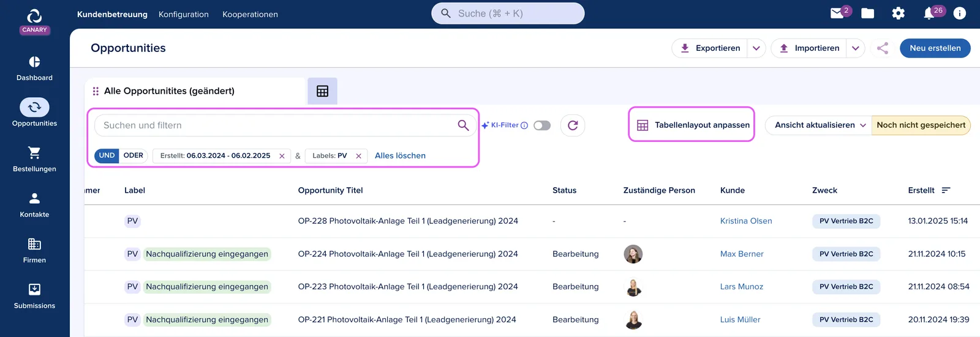Click the global Suche search field
Screen dimensions: 980x337
(508, 13)
